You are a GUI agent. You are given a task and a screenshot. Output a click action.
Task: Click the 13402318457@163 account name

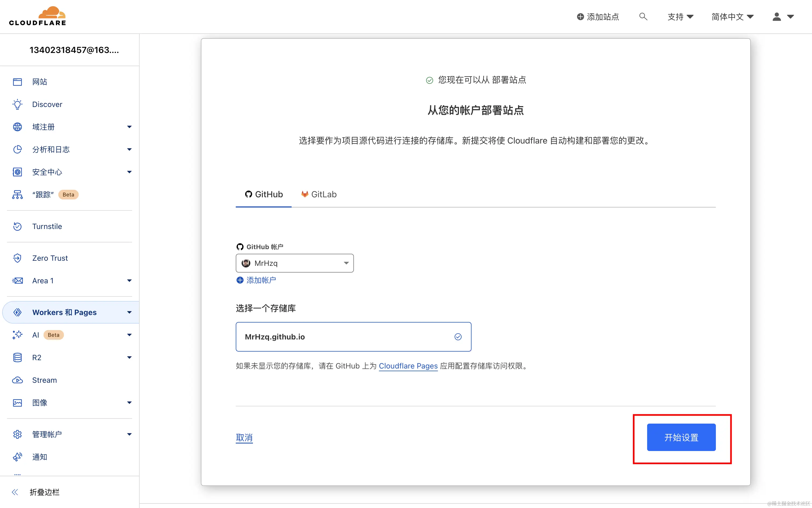click(74, 50)
